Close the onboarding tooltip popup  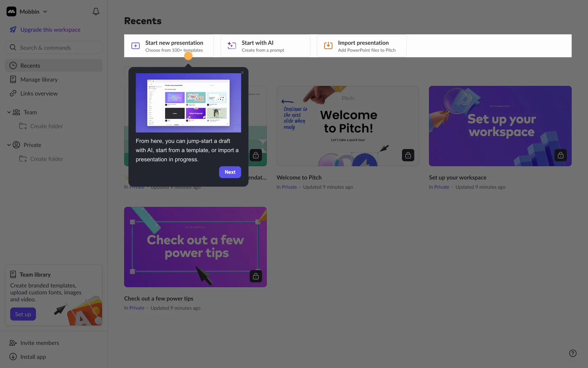click(242, 73)
